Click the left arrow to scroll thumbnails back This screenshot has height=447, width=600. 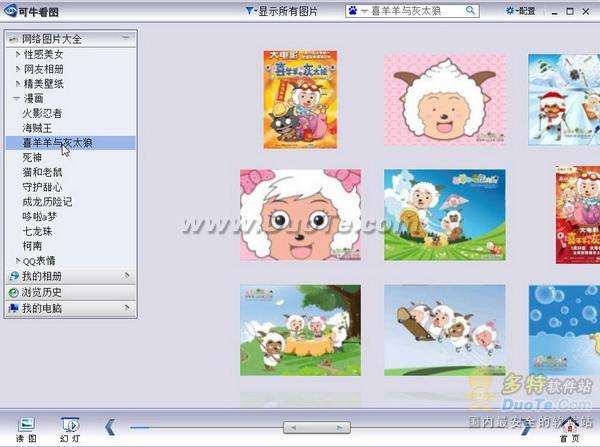coord(110,426)
